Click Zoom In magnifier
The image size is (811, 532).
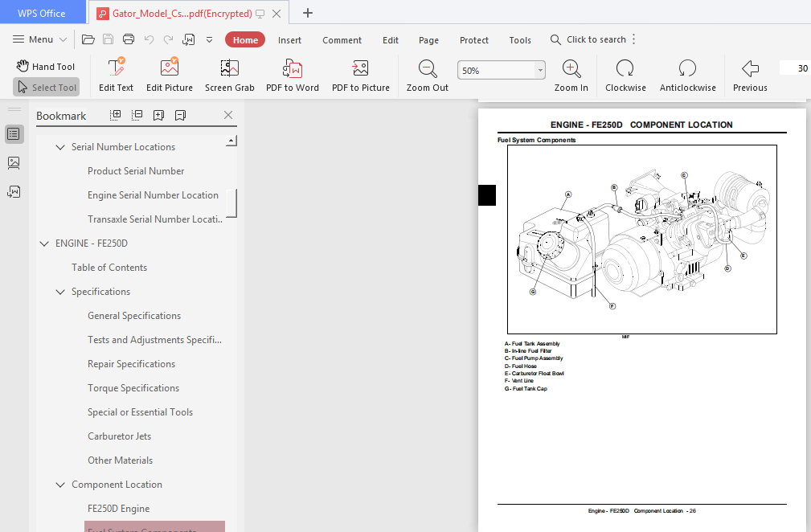571,76
